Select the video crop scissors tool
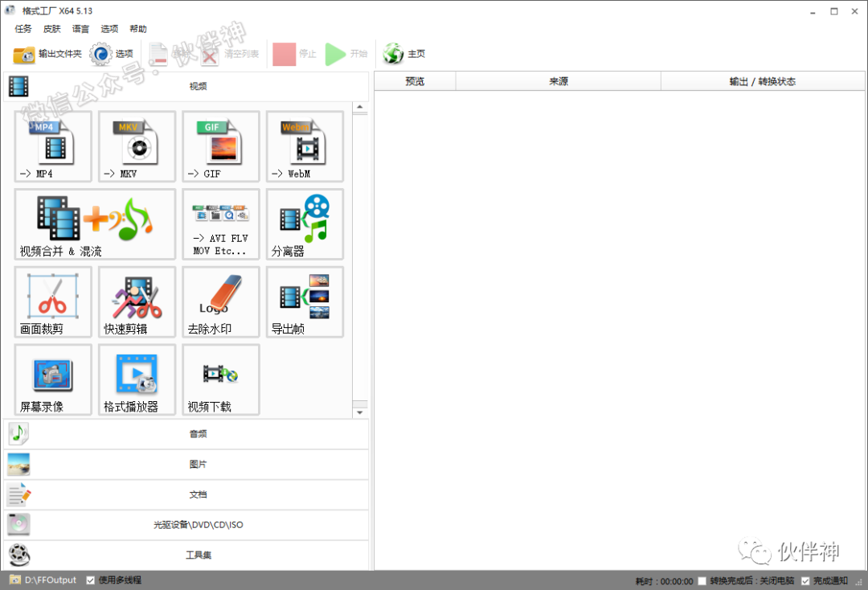Viewport: 868px width, 590px height. point(53,302)
